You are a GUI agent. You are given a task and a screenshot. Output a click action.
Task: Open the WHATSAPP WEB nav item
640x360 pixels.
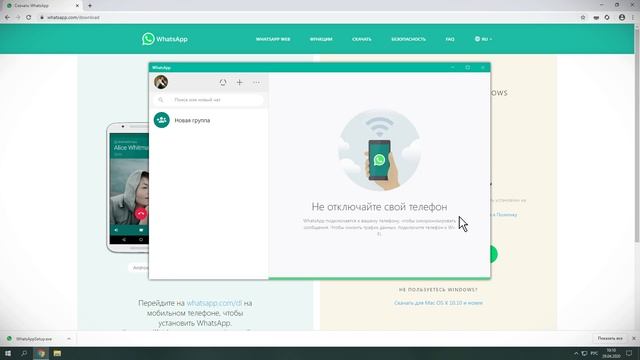(273, 39)
